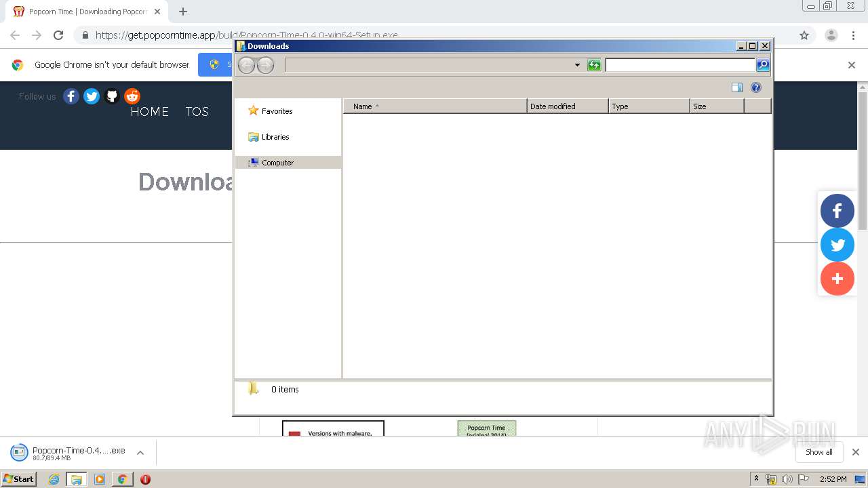The width and height of the screenshot is (868, 488).
Task: Open the download item options chevron
Action: coord(140,453)
